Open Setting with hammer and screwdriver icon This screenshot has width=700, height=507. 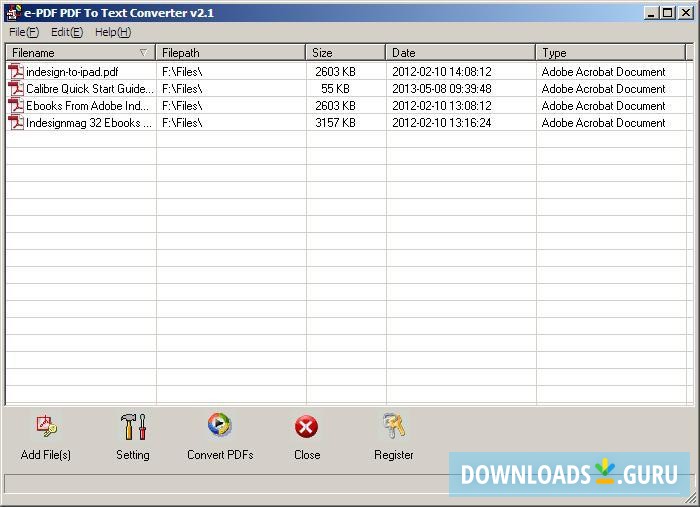click(x=133, y=426)
